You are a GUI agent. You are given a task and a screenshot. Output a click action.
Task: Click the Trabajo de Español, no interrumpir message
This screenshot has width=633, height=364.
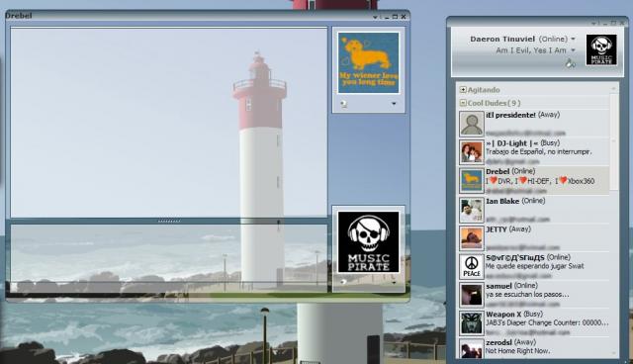click(538, 152)
